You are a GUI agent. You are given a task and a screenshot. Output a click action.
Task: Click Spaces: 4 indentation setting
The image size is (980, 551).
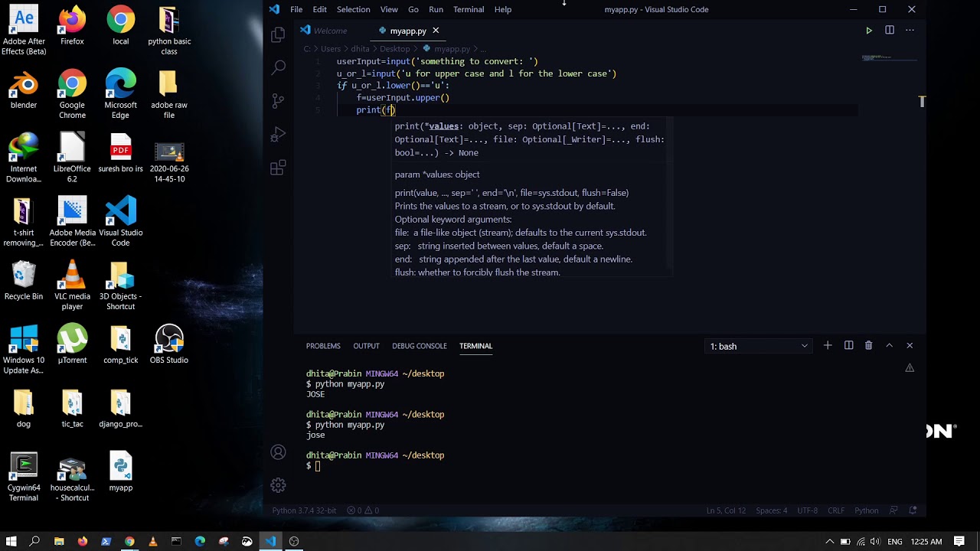pos(771,510)
